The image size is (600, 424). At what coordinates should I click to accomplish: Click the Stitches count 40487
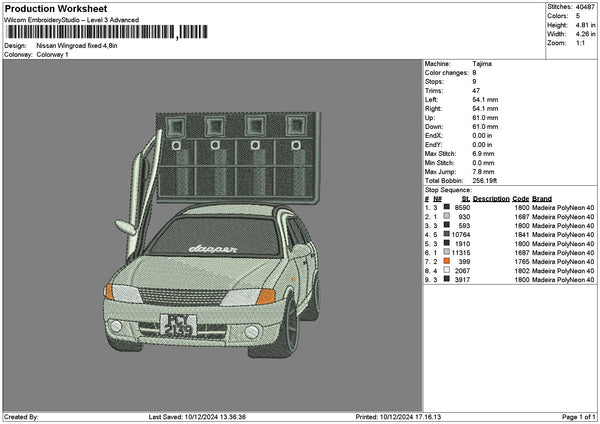click(585, 7)
